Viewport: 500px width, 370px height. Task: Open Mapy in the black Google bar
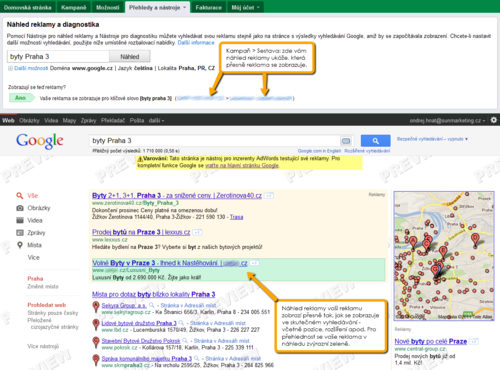(69, 120)
